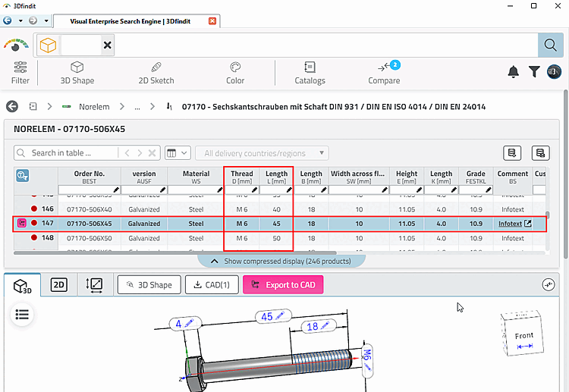569x392 pixels.
Task: Remove the 3D shape search token
Action: point(108,45)
